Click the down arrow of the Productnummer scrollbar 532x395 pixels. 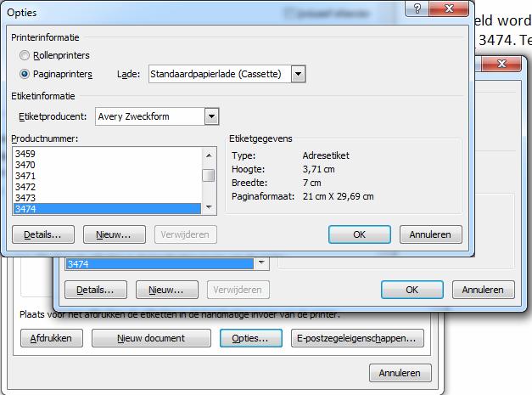(208, 208)
